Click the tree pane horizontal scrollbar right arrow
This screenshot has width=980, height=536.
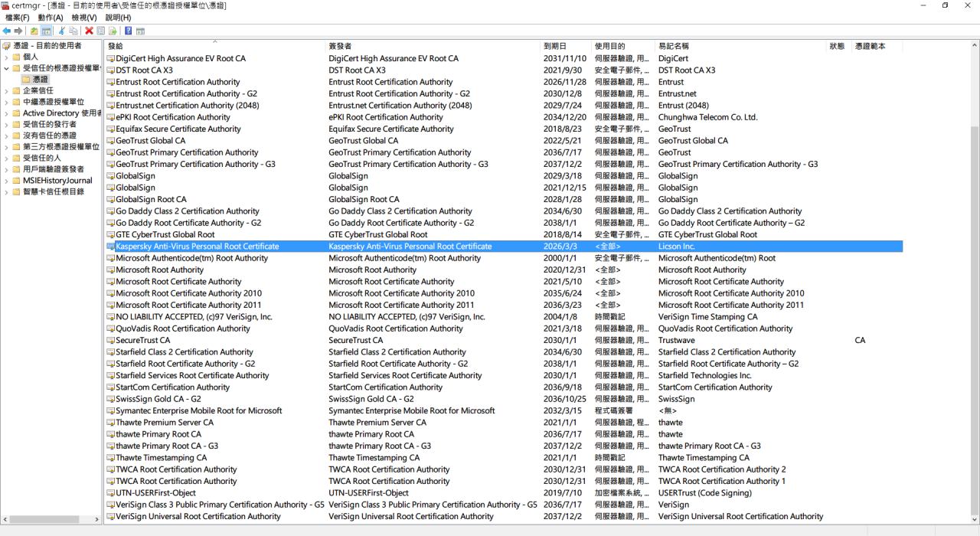[97, 520]
